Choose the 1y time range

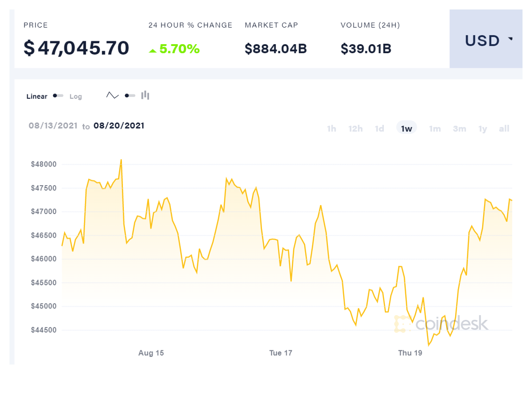483,129
